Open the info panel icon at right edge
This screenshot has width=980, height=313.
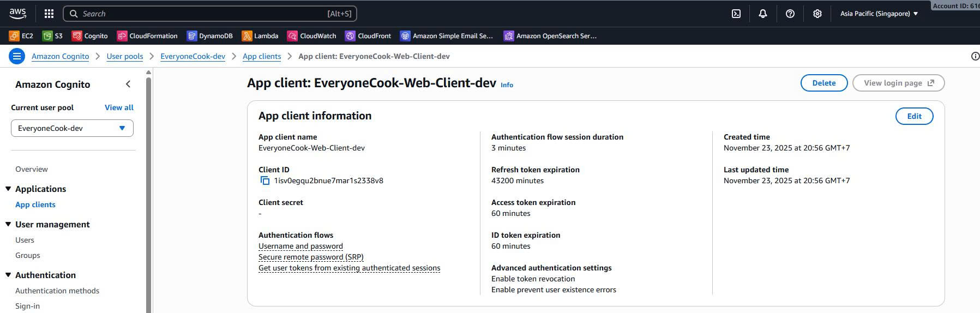coord(975,56)
